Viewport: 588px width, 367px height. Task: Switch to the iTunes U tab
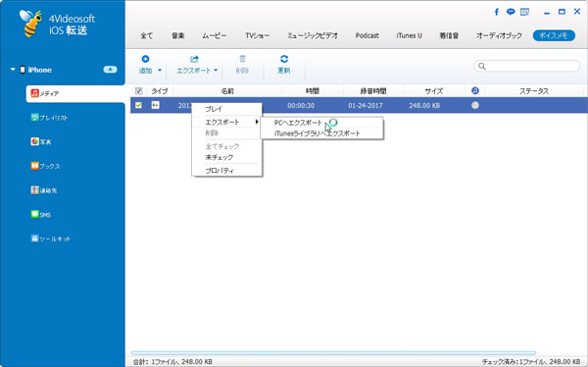[409, 35]
